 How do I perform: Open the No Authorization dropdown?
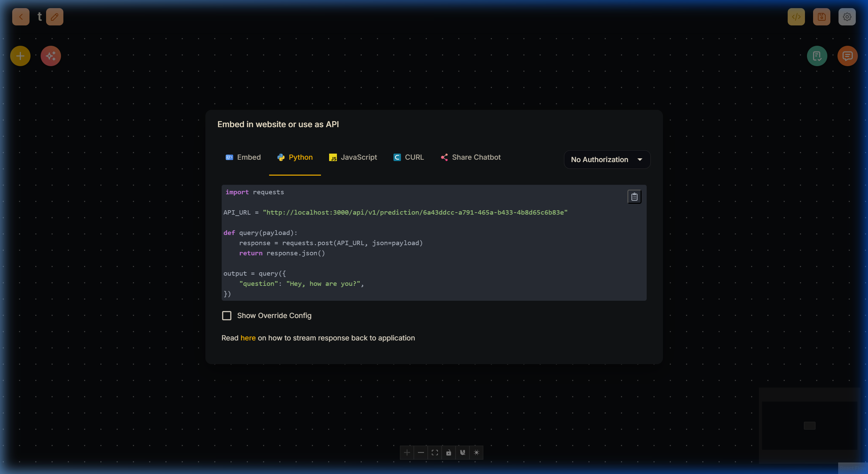[607, 159]
